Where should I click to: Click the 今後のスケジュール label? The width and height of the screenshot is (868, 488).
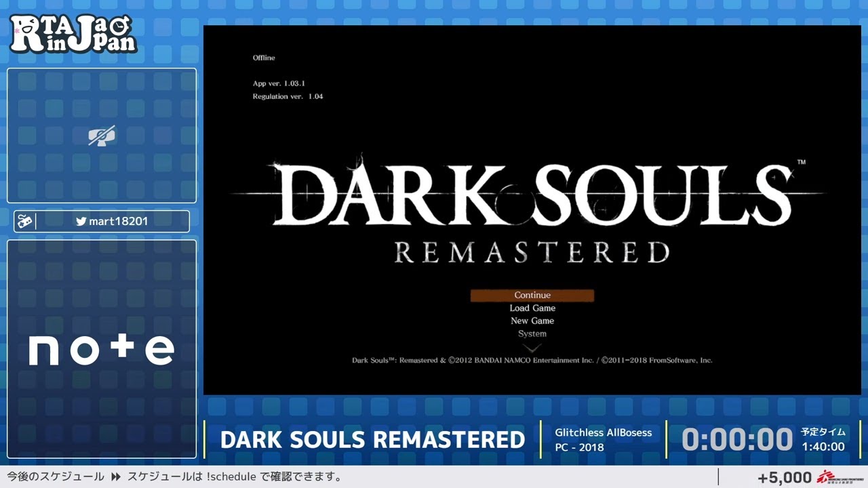pos(56,476)
